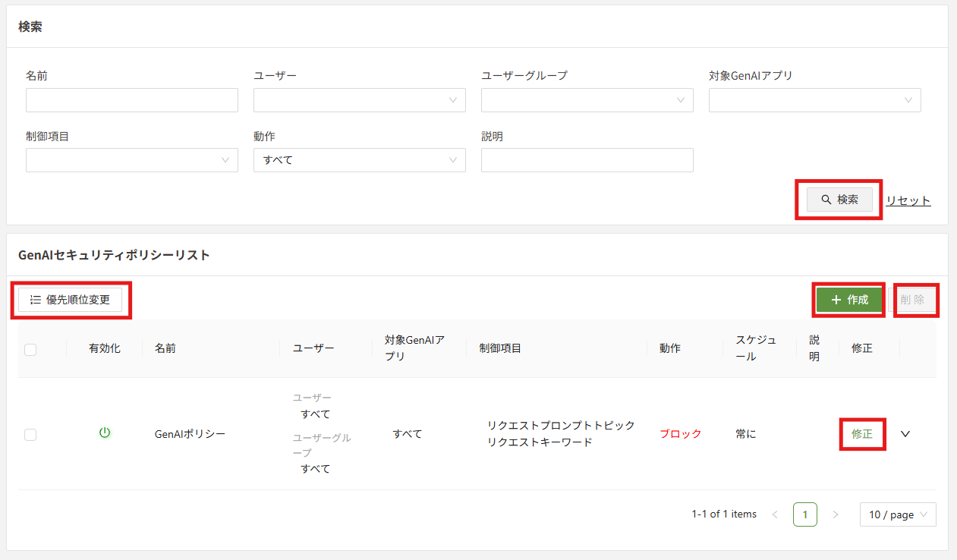Image resolution: width=957 pixels, height=560 pixels.
Task: Click the 修正 link for GenAIポリシー
Action: pos(862,434)
